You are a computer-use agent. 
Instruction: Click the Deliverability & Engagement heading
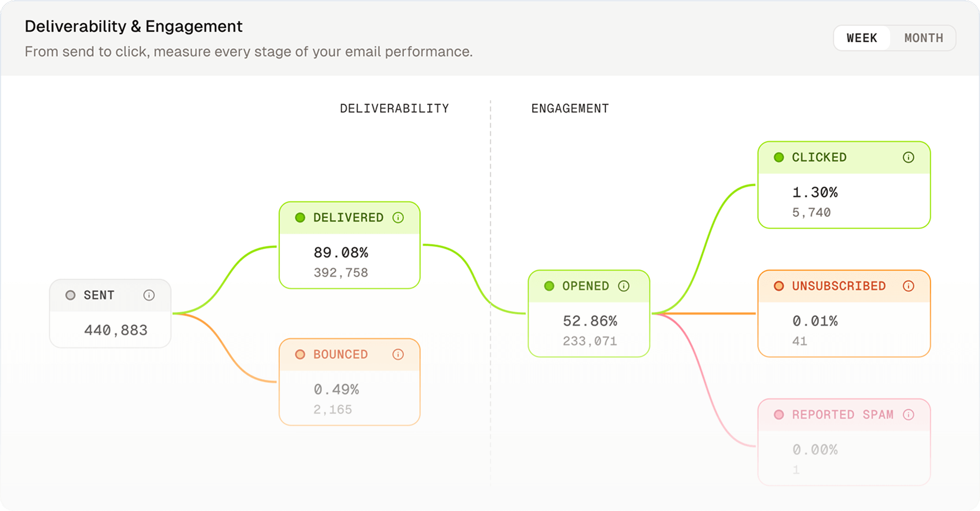pyautogui.click(x=133, y=26)
